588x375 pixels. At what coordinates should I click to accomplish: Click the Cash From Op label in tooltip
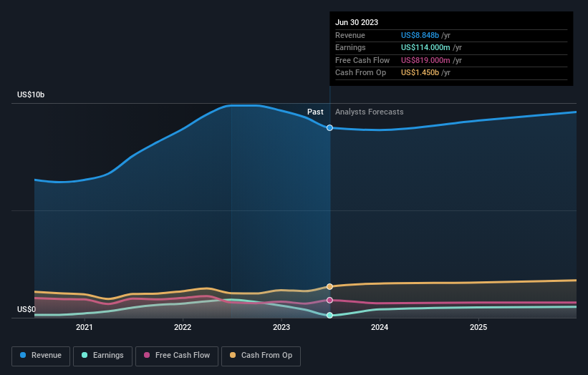[x=360, y=73]
